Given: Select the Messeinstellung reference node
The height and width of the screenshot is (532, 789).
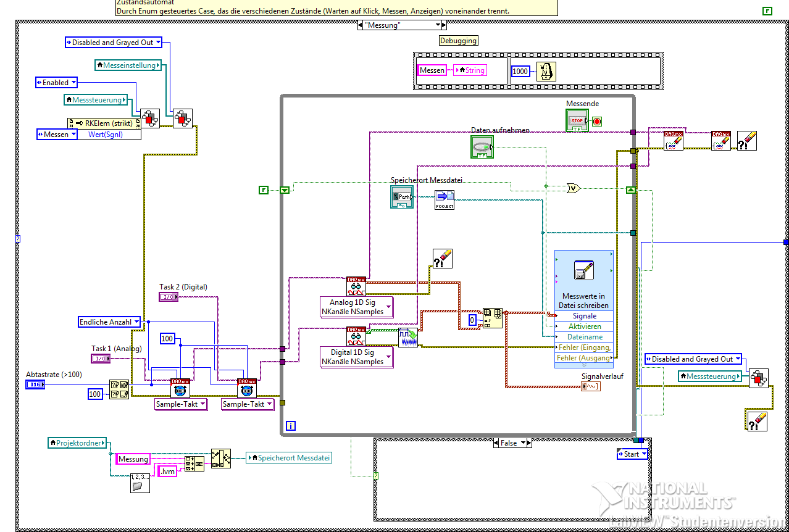Looking at the screenshot, I should tap(128, 65).
